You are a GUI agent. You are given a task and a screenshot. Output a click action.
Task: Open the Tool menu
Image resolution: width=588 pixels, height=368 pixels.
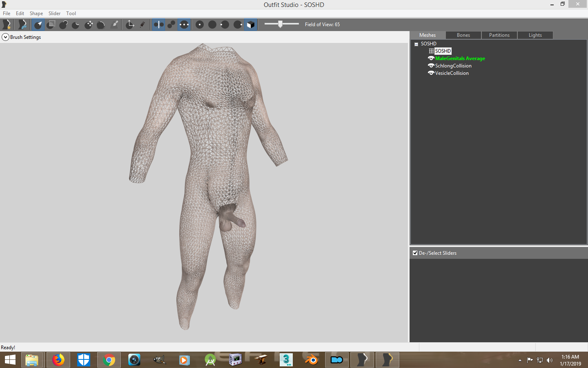coord(71,13)
